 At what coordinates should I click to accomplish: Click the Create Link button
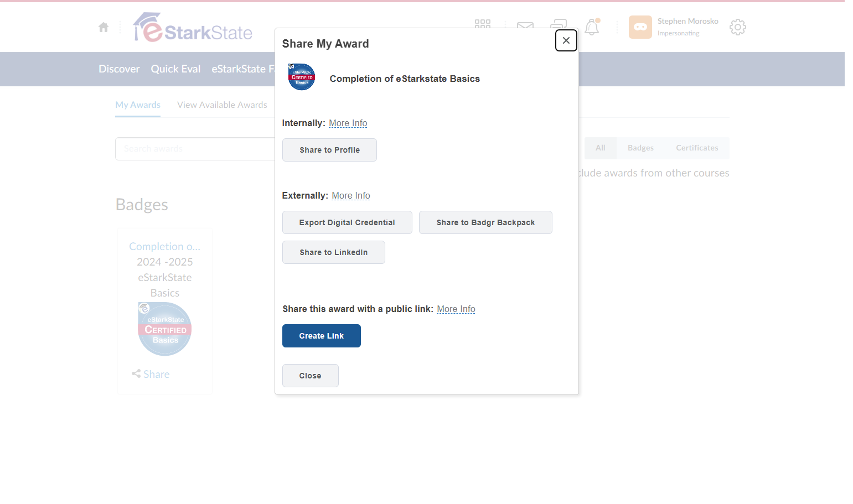point(321,336)
